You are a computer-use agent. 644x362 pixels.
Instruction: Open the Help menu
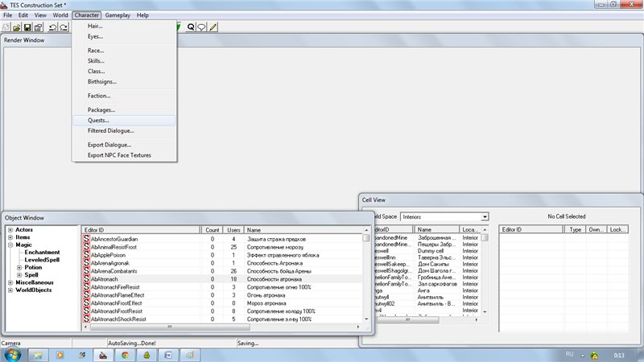click(x=142, y=15)
